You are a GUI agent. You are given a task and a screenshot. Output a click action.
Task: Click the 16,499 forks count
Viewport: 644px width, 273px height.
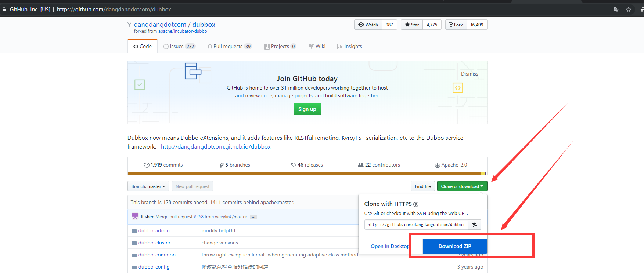[477, 25]
